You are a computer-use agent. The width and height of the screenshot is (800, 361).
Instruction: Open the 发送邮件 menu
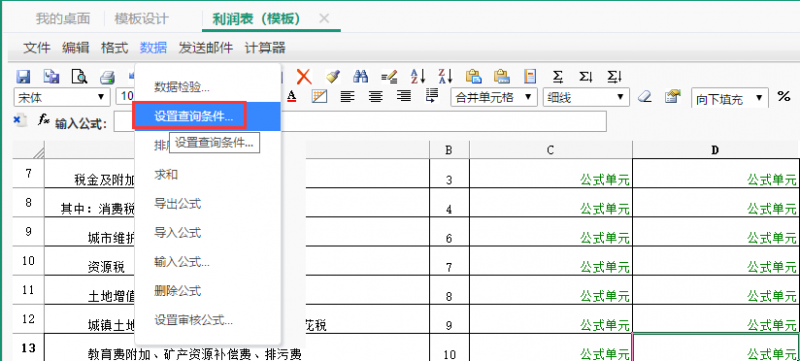[206, 48]
